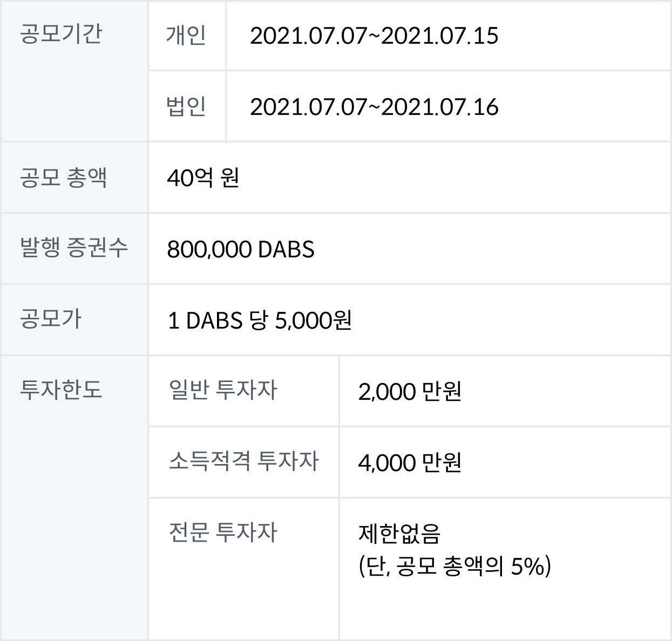
Task: Click the 투자한도 row header
Action: tap(74, 498)
